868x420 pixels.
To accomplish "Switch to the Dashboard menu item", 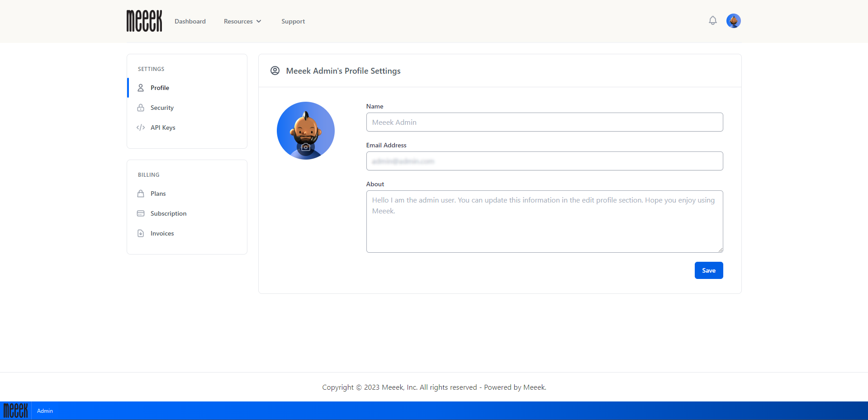I will (x=190, y=21).
